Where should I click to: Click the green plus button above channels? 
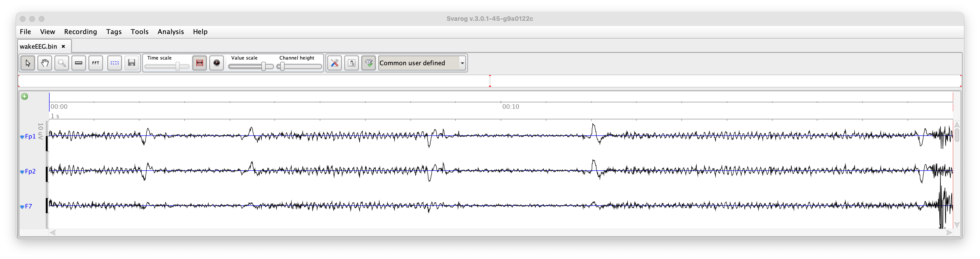coord(25,96)
